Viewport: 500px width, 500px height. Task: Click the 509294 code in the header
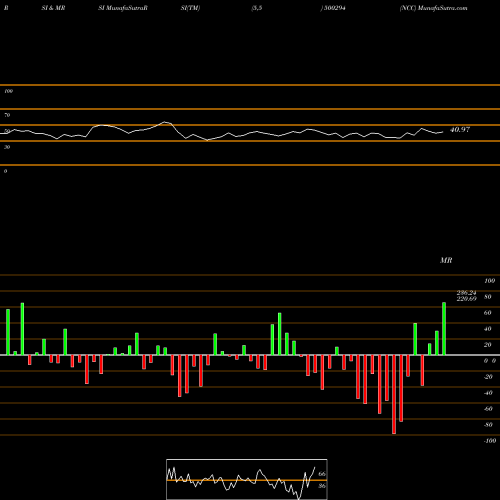334,8
